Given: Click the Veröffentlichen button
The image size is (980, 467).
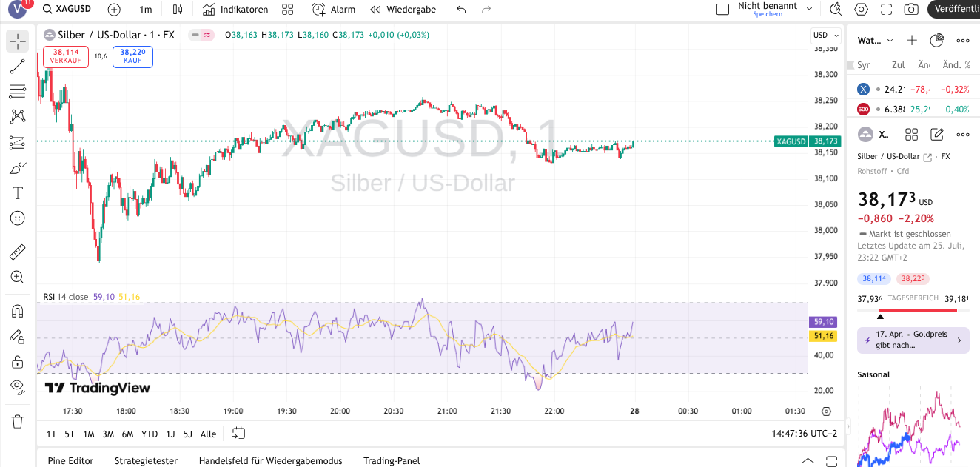Looking at the screenshot, I should (x=956, y=10).
